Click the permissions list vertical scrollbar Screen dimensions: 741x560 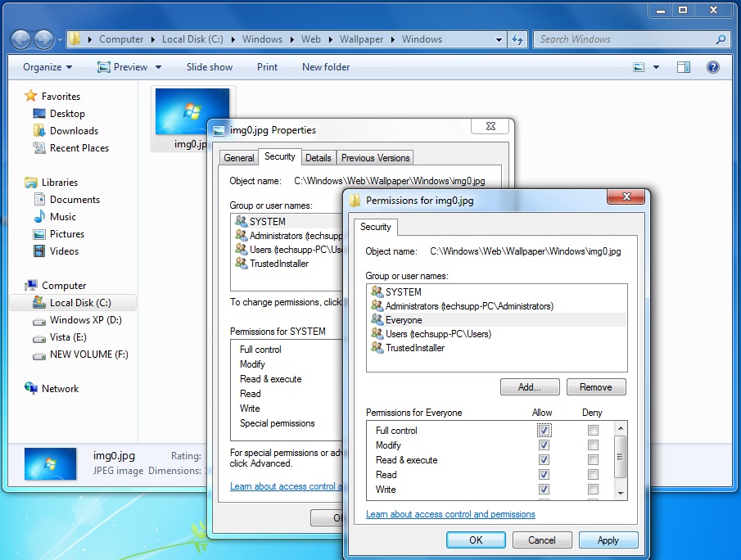pyautogui.click(x=620, y=456)
